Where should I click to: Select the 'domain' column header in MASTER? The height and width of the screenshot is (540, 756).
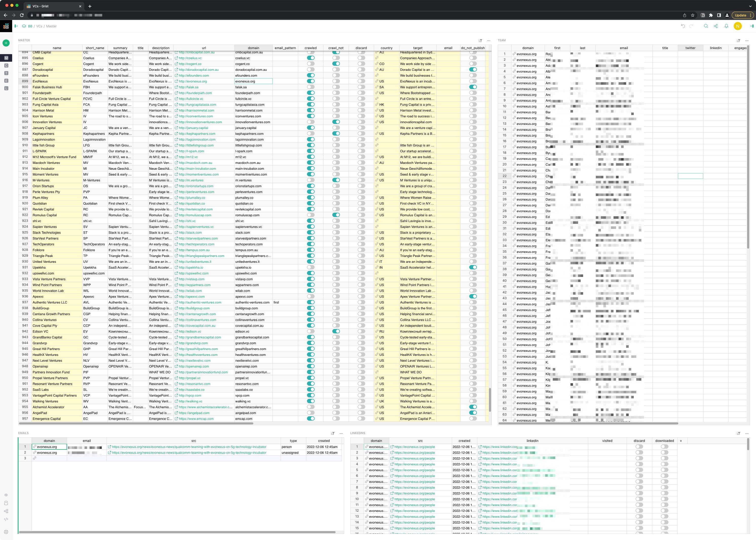coord(253,48)
